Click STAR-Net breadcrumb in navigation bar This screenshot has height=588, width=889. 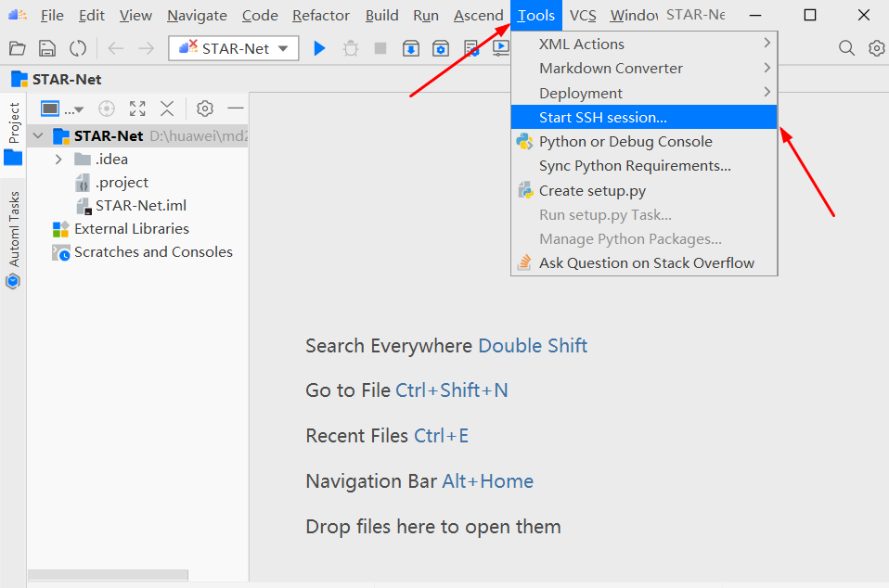click(66, 80)
